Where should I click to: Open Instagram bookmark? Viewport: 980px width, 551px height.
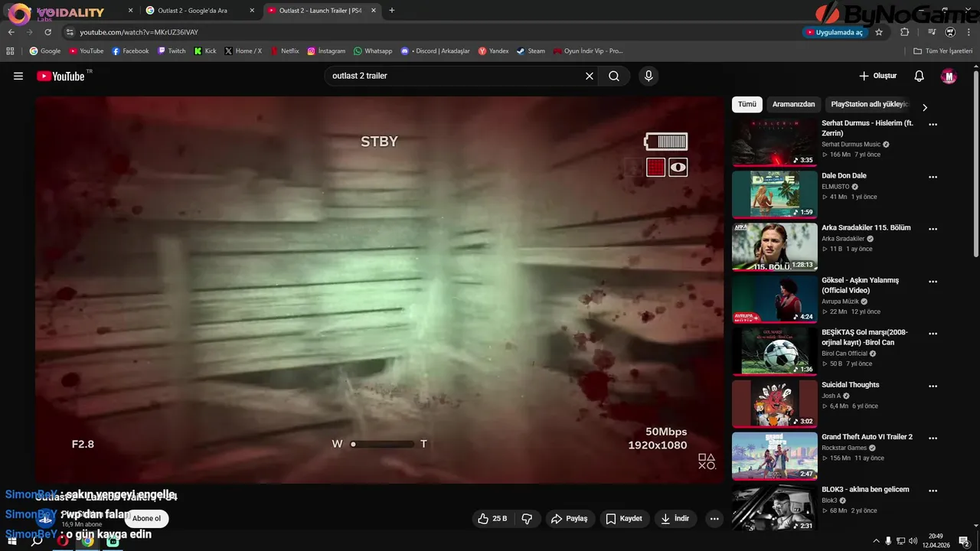[x=326, y=51]
